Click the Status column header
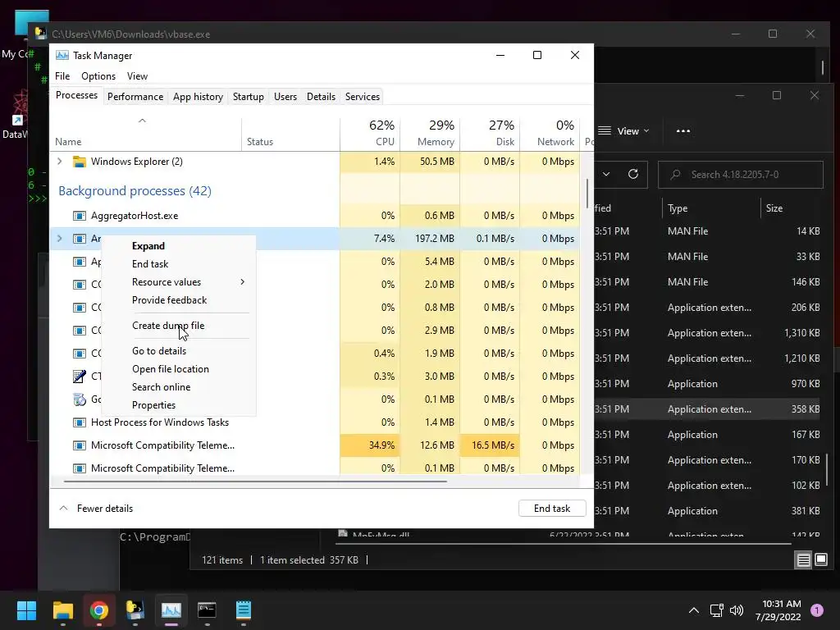The image size is (840, 630). click(x=290, y=133)
